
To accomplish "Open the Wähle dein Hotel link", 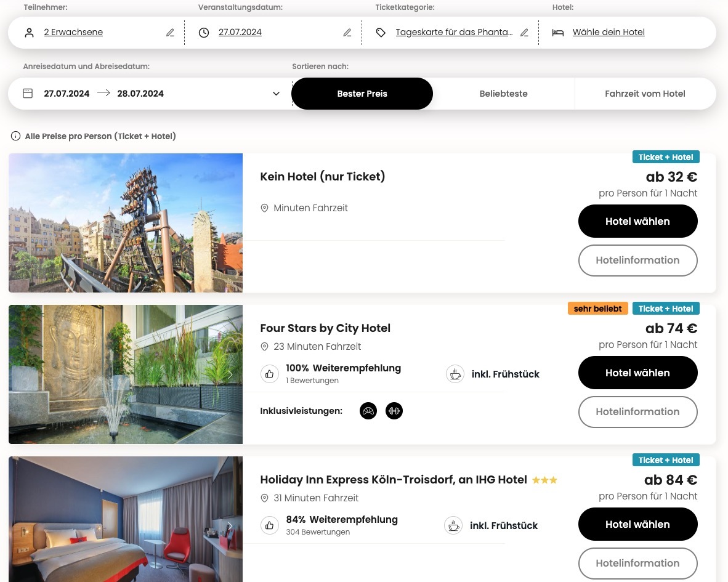I will click(609, 32).
